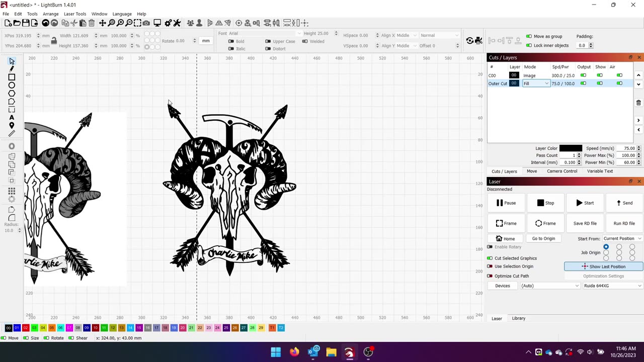
Task: Open the Ruida 644XG device dropdown
Action: (612, 286)
